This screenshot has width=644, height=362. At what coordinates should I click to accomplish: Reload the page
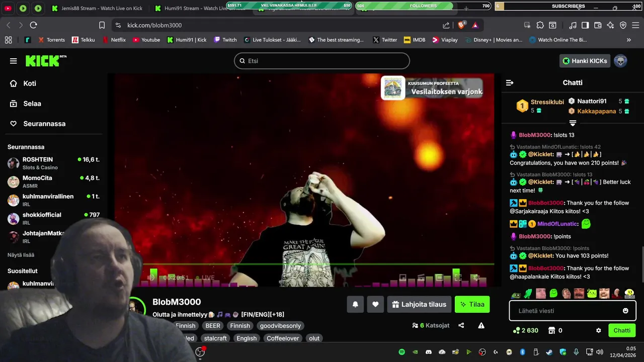click(x=34, y=25)
